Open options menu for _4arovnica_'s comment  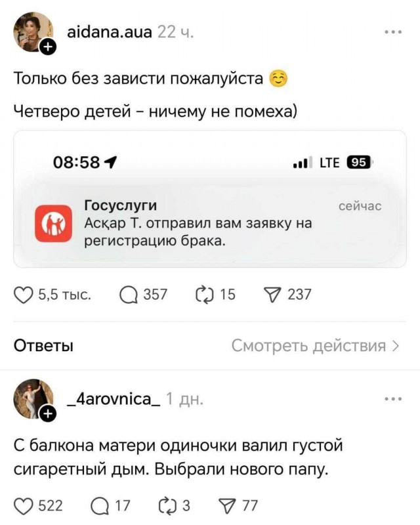coord(392,398)
